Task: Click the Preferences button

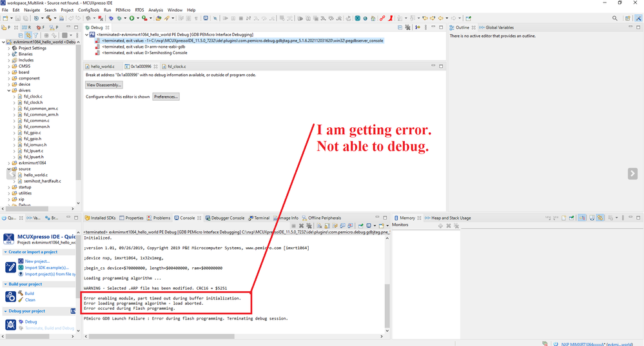Action: pyautogui.click(x=166, y=97)
